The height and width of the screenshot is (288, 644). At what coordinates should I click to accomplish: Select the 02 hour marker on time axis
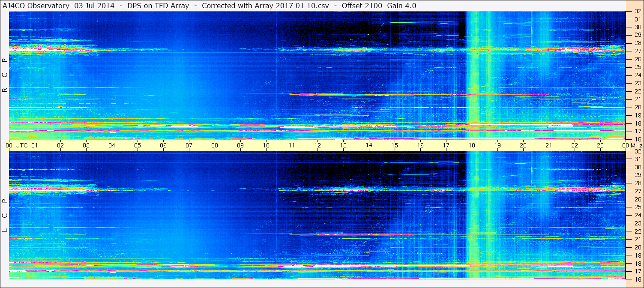point(60,145)
